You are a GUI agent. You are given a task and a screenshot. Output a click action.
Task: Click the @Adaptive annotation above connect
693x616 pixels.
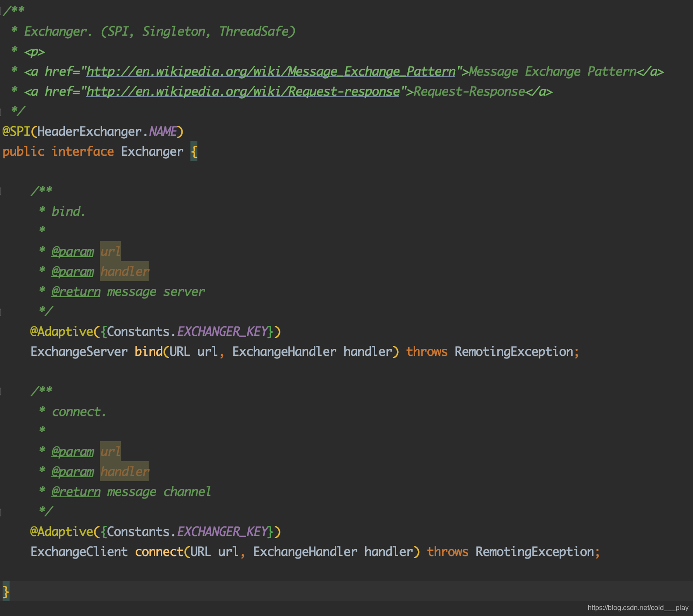click(62, 532)
